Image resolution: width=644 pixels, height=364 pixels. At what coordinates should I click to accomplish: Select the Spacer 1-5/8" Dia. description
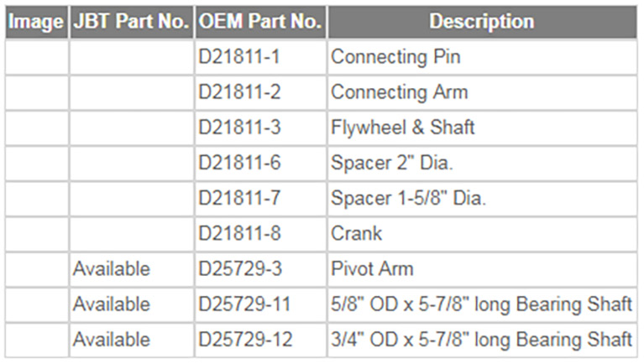pyautogui.click(x=409, y=199)
